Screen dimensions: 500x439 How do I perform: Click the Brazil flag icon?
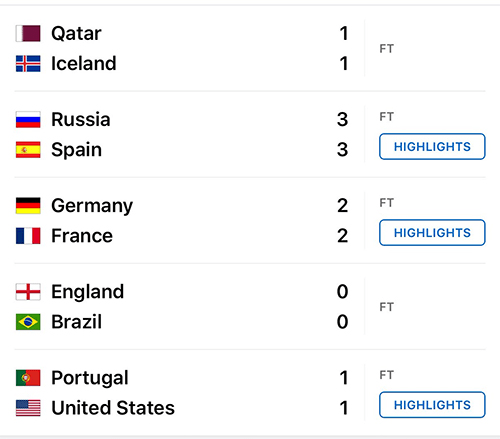pos(28,322)
